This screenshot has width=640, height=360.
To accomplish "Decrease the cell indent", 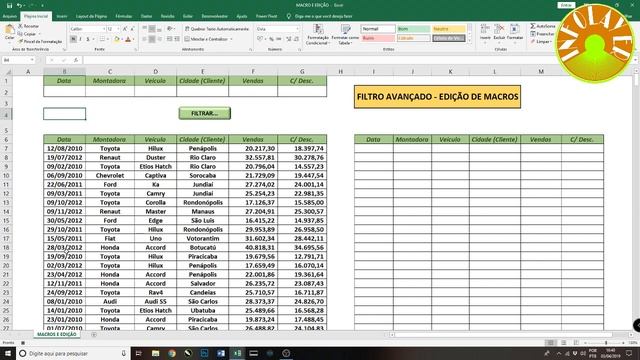I will click(x=169, y=39).
